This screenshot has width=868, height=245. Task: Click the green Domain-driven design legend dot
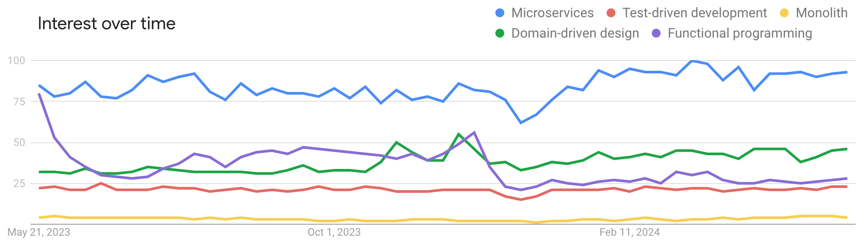coord(500,34)
